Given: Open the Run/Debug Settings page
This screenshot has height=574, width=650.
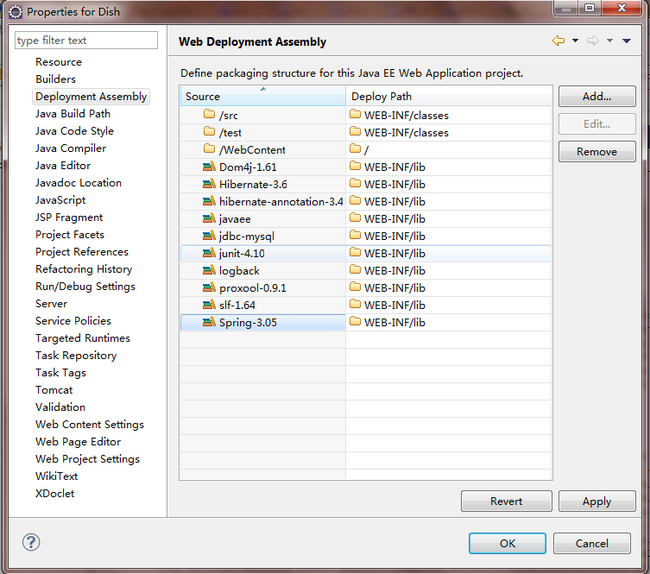Looking at the screenshot, I should point(85,286).
